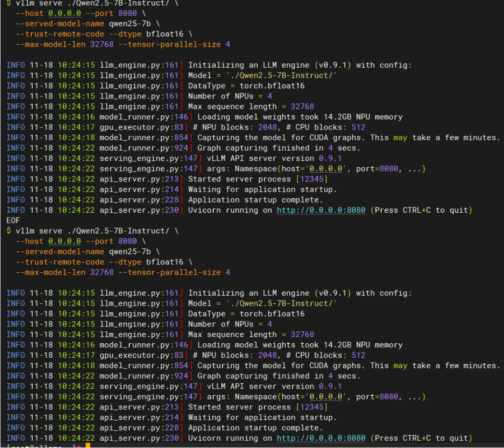Click 'vLLM API server version' text above EOF
Image resolution: width=504 pixels, height=448 pixels.
point(260,158)
